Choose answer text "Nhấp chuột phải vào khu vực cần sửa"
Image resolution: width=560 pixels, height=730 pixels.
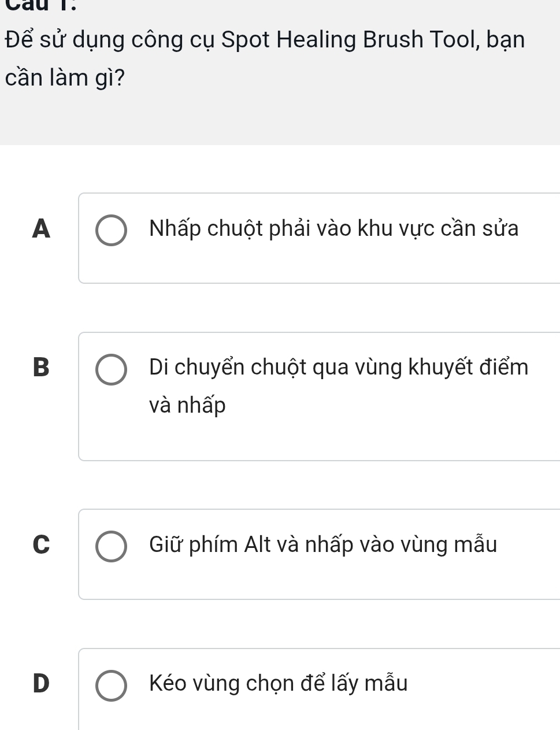pyautogui.click(x=333, y=229)
